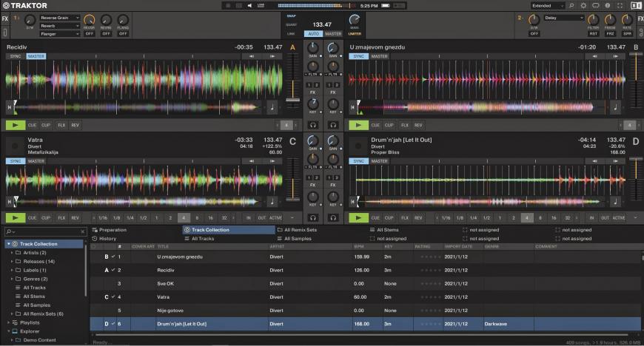
Task: Jump to start of track on deck A
Action: (x=10, y=107)
